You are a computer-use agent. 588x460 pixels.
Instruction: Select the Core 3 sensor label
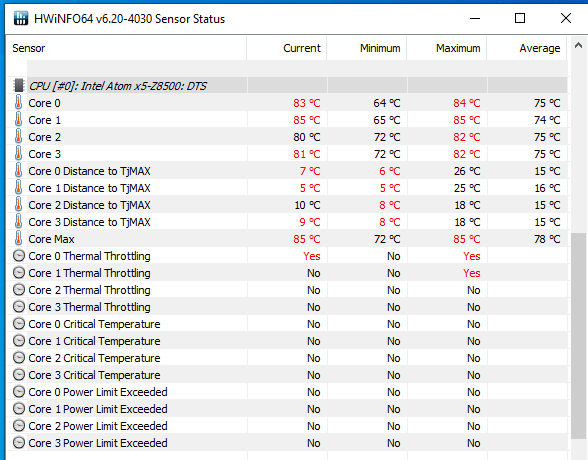click(x=44, y=154)
